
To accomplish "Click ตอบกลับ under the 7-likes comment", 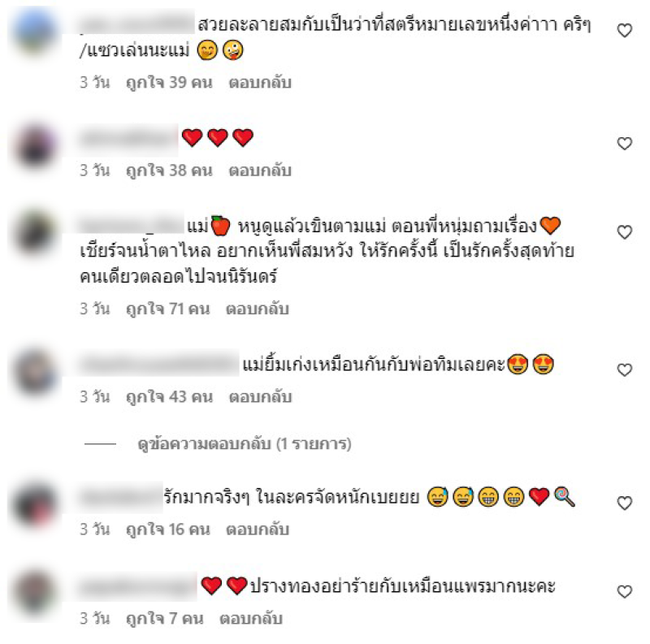I will click(x=251, y=618).
